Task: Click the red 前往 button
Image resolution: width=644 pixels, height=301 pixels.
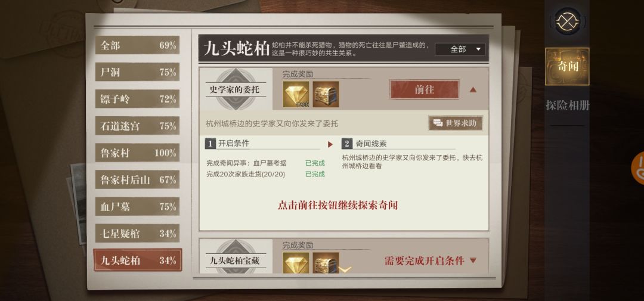Action: [x=425, y=89]
